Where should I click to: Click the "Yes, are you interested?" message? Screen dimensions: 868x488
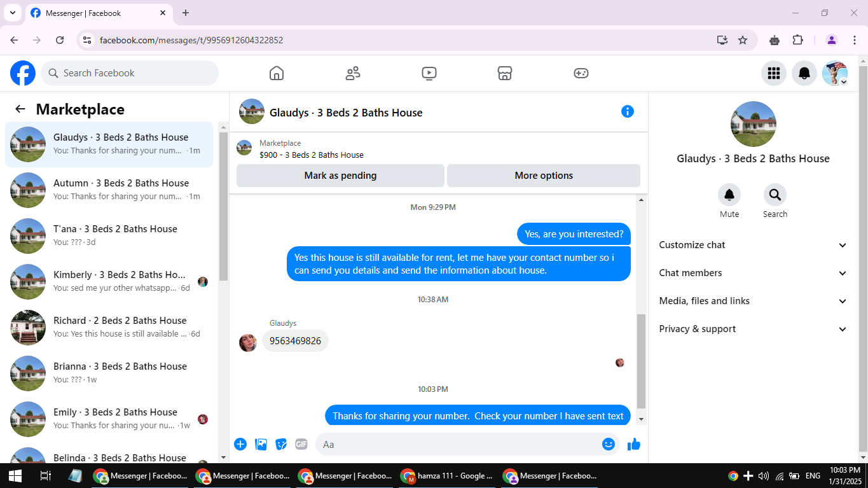(574, 234)
